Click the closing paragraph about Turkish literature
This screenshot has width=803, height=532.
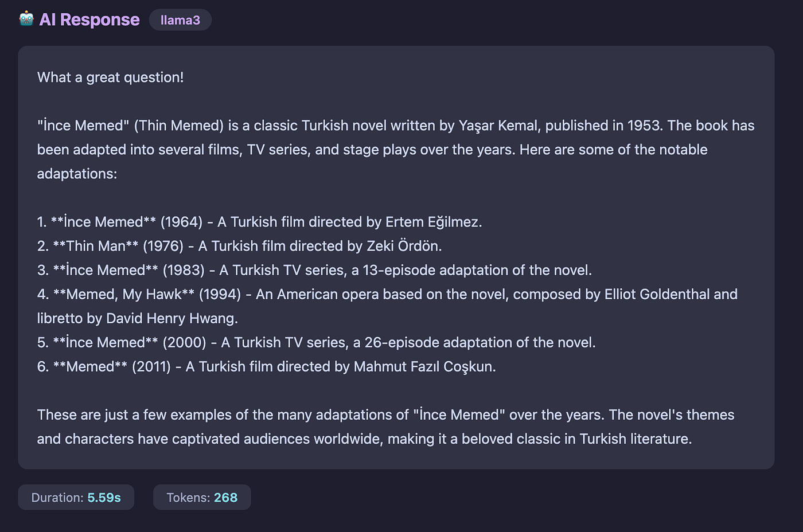click(385, 427)
